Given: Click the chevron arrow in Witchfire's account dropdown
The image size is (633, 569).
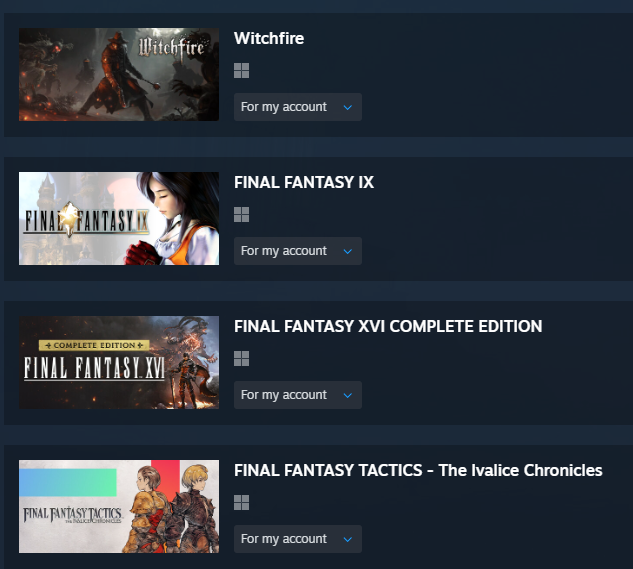Looking at the screenshot, I should click(348, 107).
